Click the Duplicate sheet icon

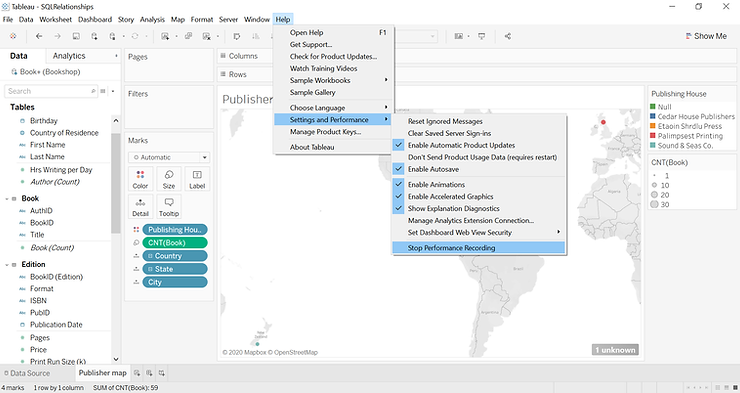click(x=188, y=36)
